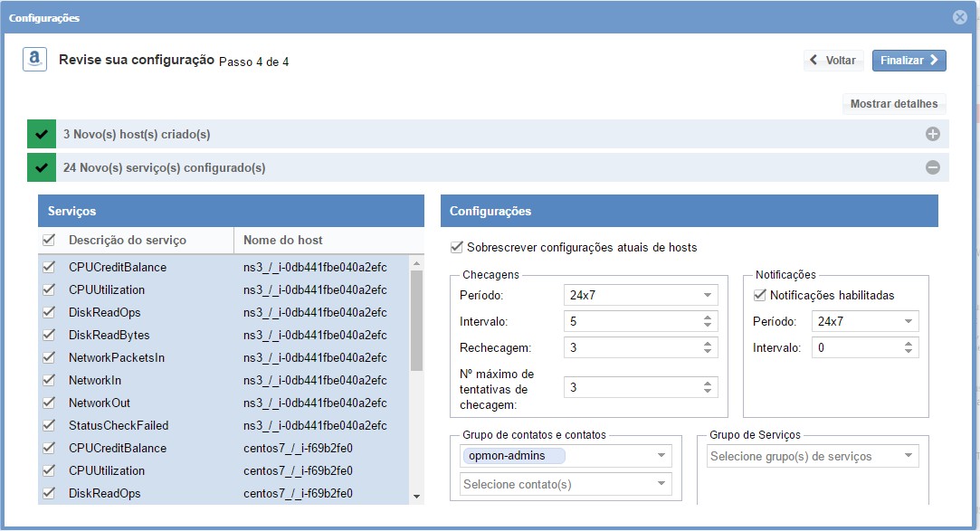The width and height of the screenshot is (980, 531).
Task: Click green checkmark beside serviços configurados
Action: pyautogui.click(x=42, y=167)
